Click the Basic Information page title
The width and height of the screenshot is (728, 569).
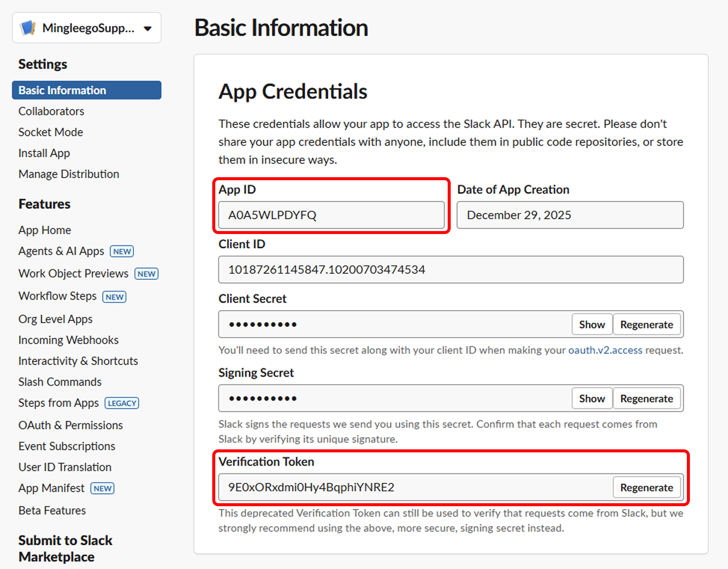click(281, 28)
